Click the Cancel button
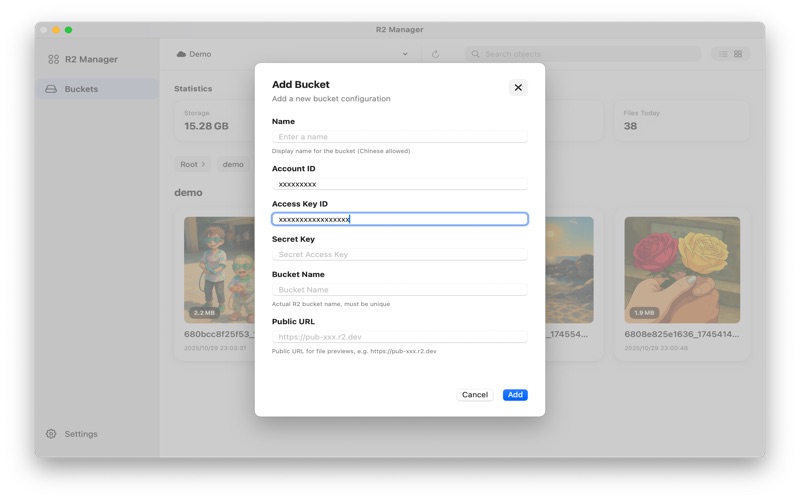The width and height of the screenshot is (800, 500). [474, 394]
